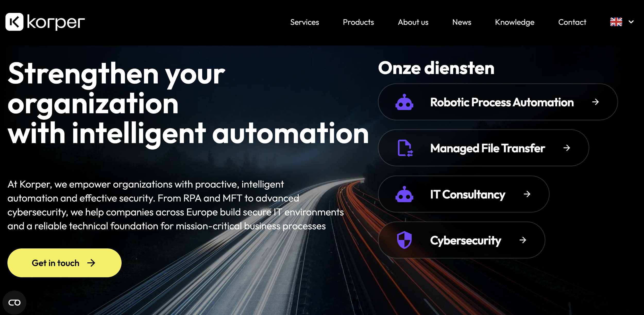Click the arrow beside IT Consultancy

[x=527, y=194]
